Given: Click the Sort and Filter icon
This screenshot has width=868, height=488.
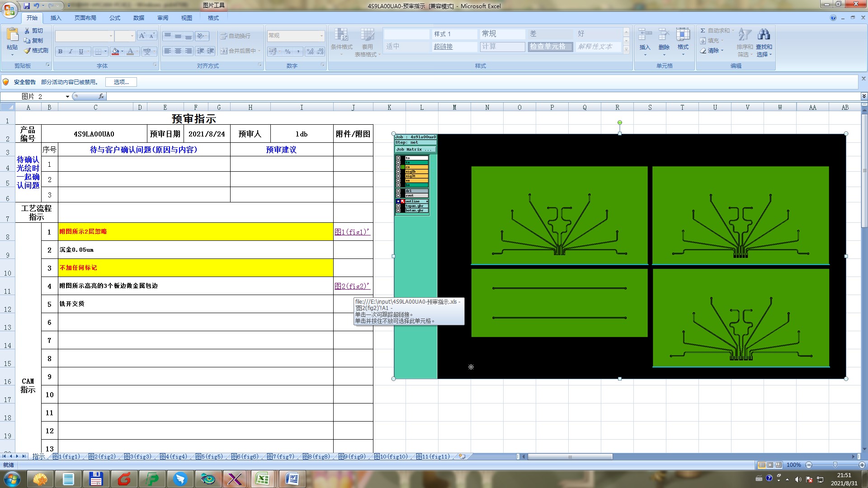Looking at the screenshot, I should [744, 34].
